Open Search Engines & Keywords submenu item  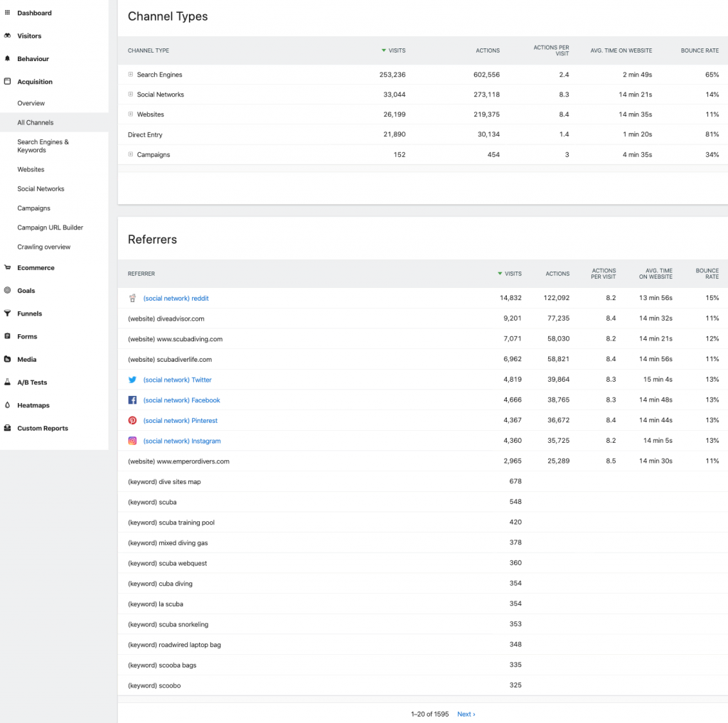(x=43, y=146)
